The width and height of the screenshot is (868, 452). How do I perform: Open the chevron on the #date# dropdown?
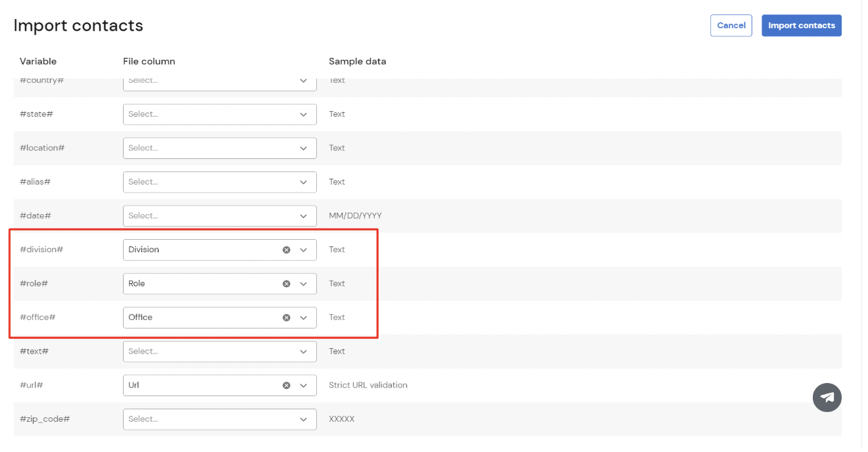pos(303,215)
